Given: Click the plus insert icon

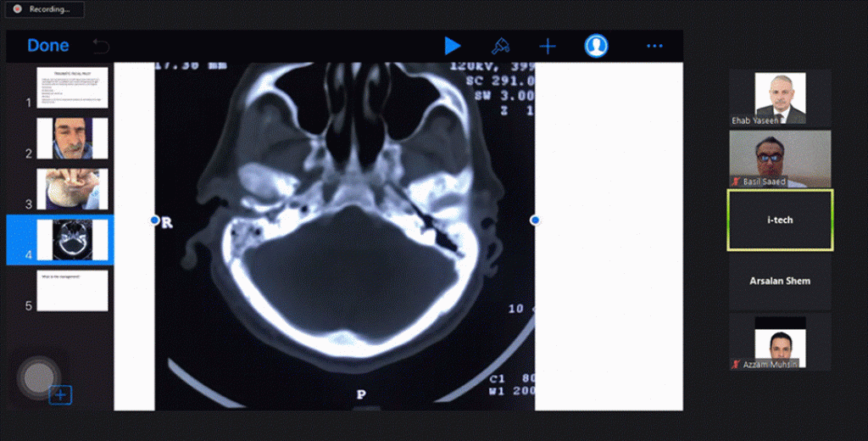Looking at the screenshot, I should [548, 46].
